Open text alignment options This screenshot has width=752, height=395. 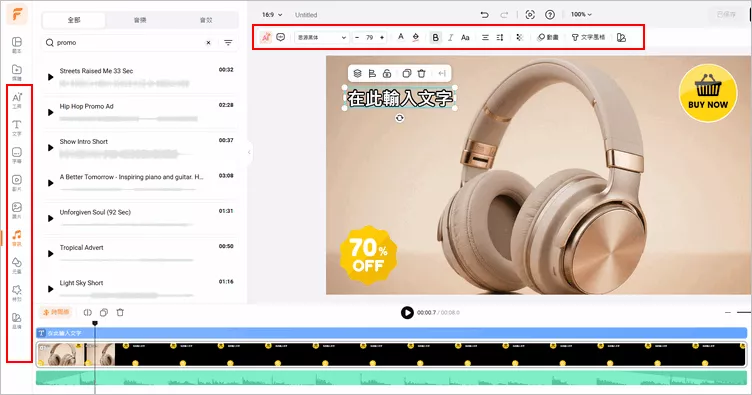pyautogui.click(x=485, y=37)
